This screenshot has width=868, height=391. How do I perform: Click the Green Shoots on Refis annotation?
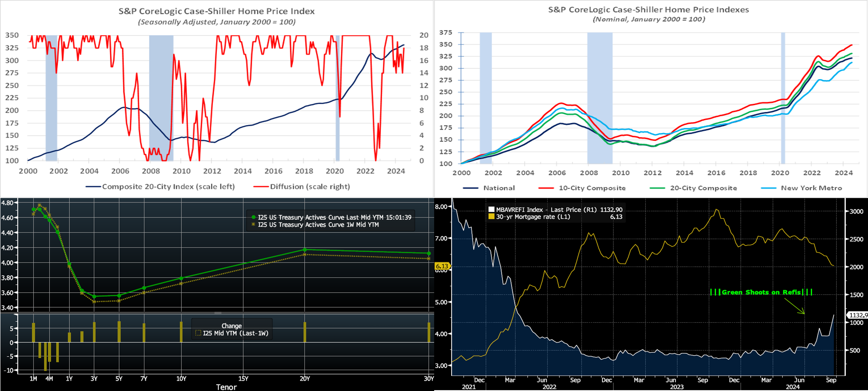coord(761,292)
